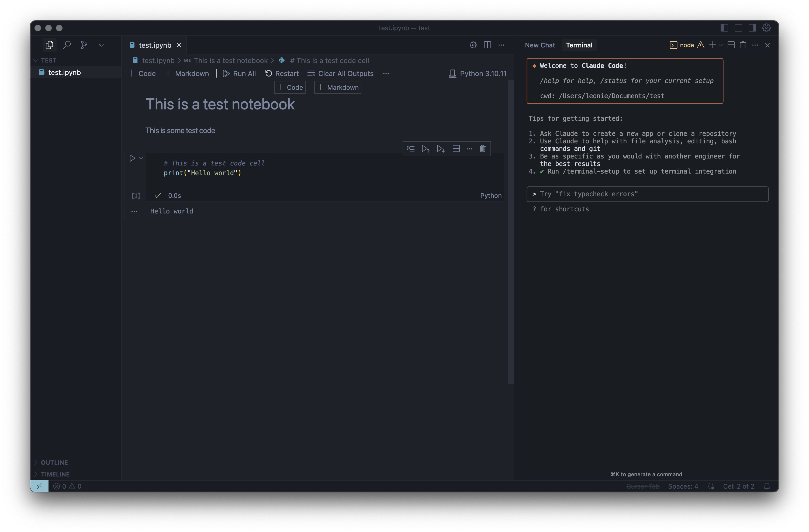Toggle the primary side bar layout icon
The width and height of the screenshot is (809, 532).
pyautogui.click(x=724, y=28)
